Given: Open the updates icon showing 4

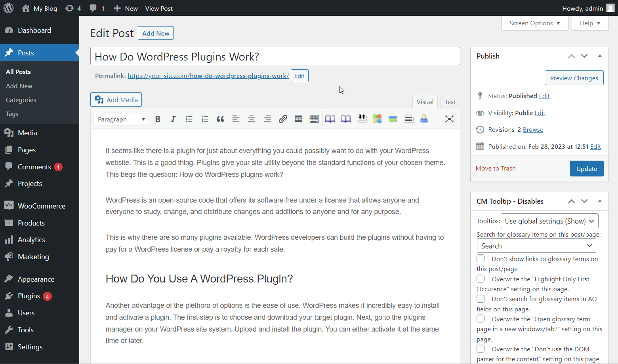Looking at the screenshot, I should [73, 8].
